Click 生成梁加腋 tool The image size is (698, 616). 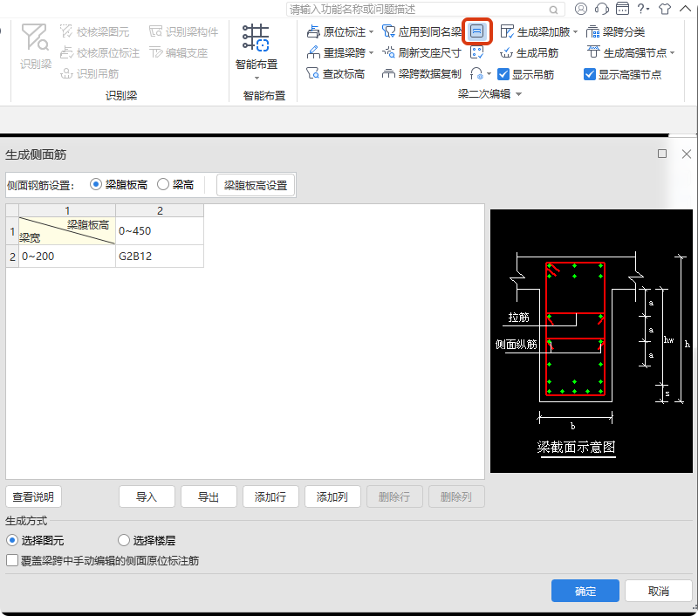536,31
